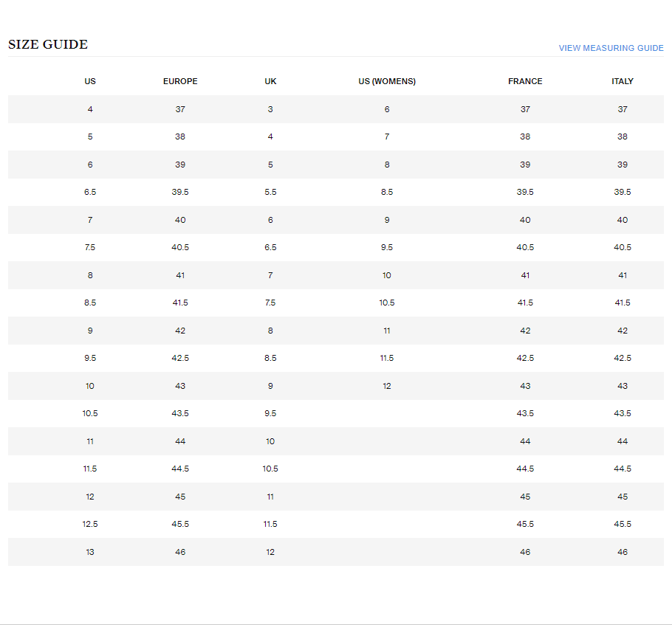
Task: Click Italy size 37 cell
Action: pyautogui.click(x=623, y=109)
